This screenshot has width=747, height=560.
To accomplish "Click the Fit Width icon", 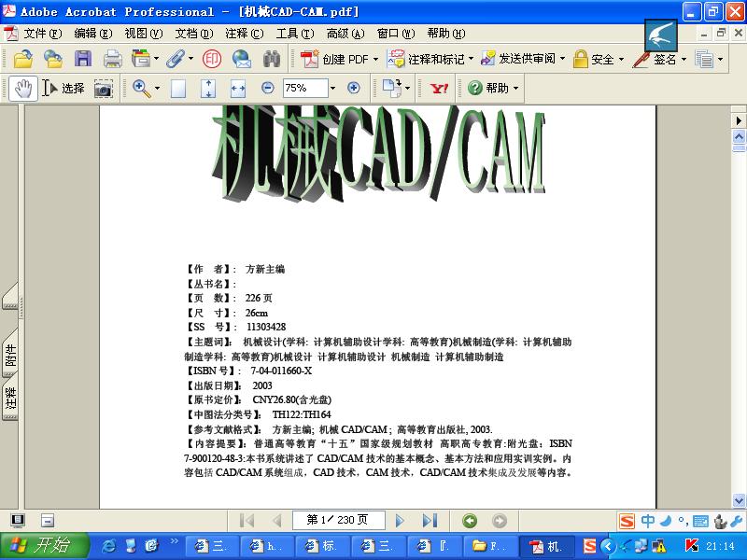I will [240, 89].
